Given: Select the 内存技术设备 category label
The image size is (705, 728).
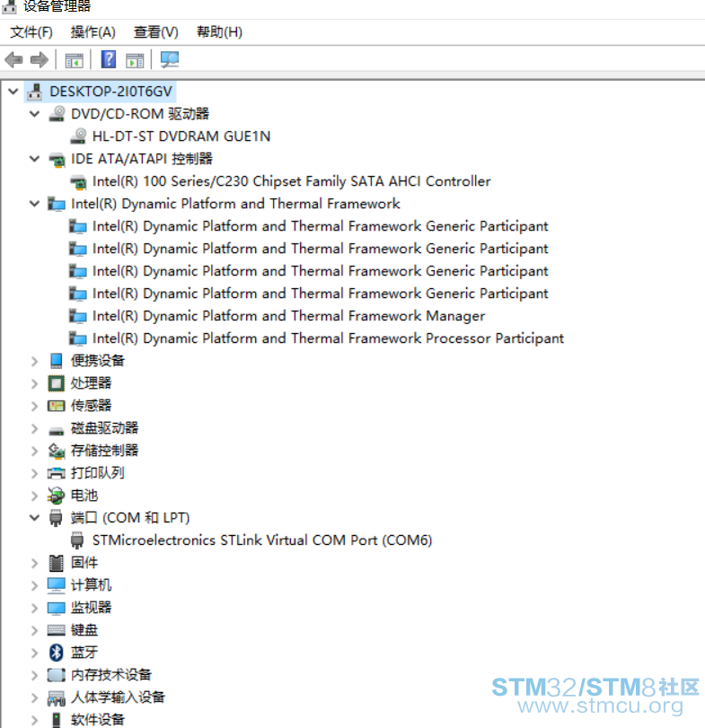Looking at the screenshot, I should click(x=111, y=675).
